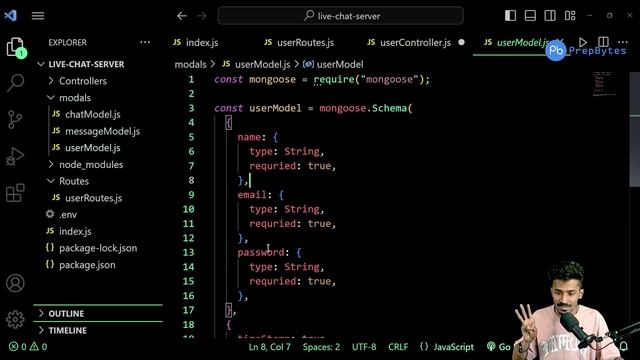The height and width of the screenshot is (360, 640).
Task: Open notifications bell in status bar
Action: (x=624, y=347)
